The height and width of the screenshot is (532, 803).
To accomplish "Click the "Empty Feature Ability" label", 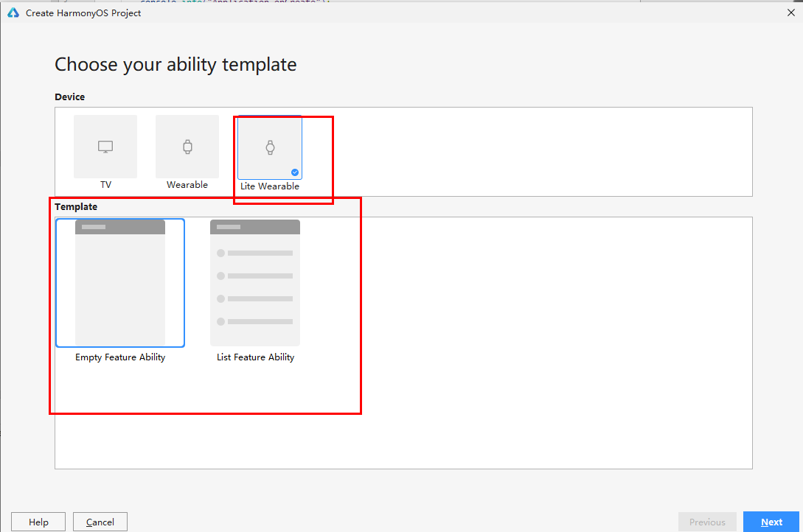I will tap(120, 357).
